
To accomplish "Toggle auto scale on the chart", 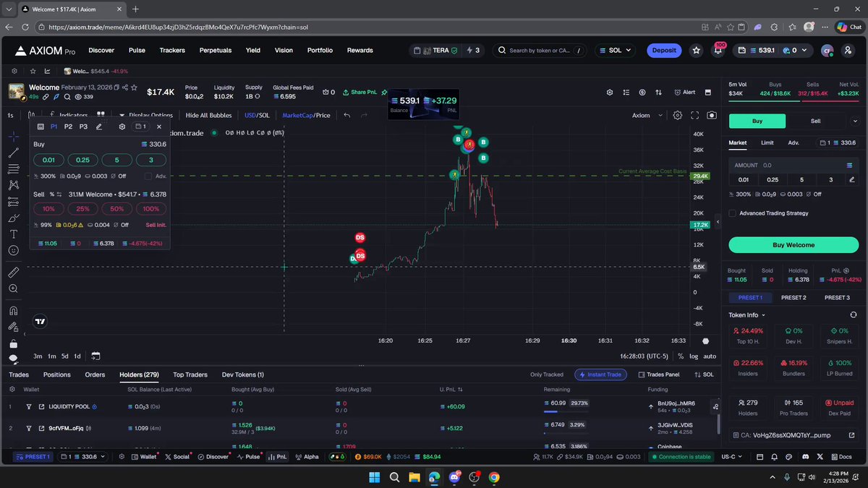I will [x=710, y=356].
